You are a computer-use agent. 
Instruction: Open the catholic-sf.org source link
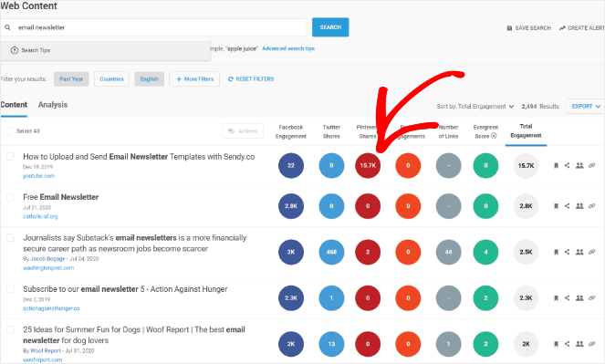coord(40,216)
